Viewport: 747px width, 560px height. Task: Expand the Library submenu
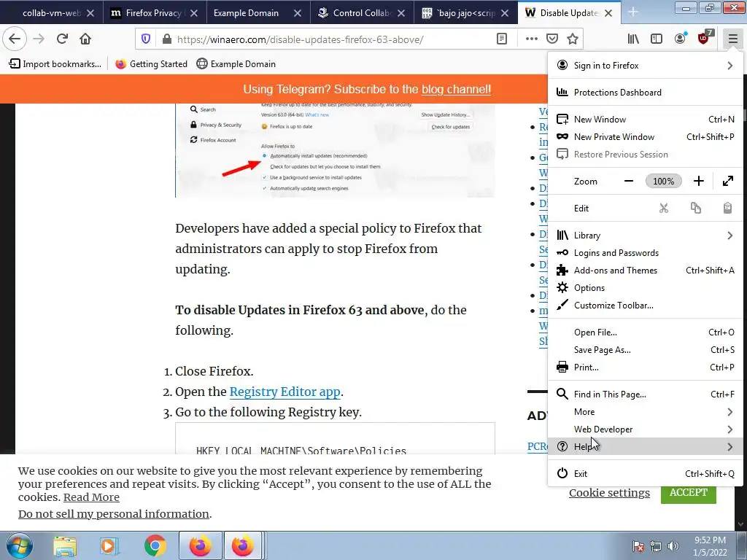tap(646, 236)
